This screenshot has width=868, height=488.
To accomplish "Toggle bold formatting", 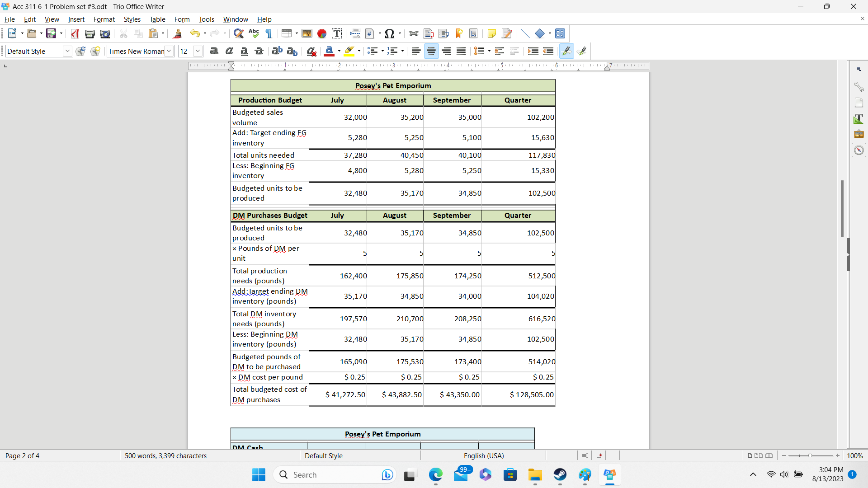I will point(214,51).
